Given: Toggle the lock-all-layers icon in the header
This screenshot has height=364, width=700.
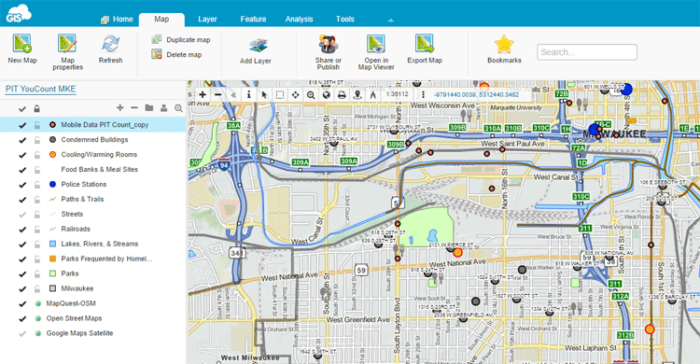Looking at the screenshot, I should pyautogui.click(x=37, y=109).
